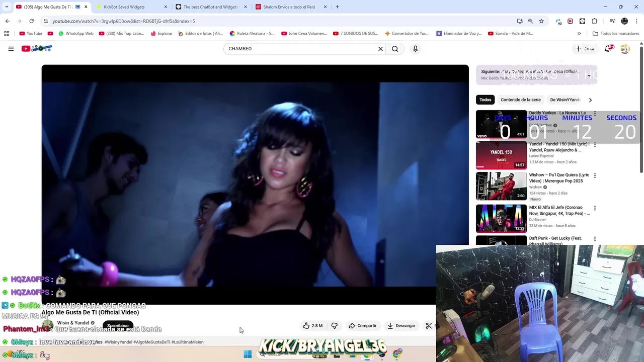Open the red fast-forward extension icon

click(x=570, y=21)
